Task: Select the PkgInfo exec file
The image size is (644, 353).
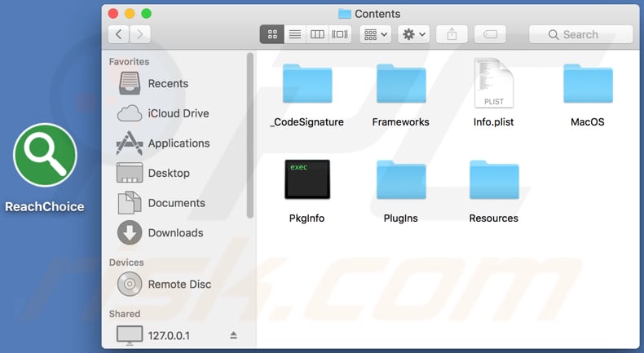Action: point(307,179)
